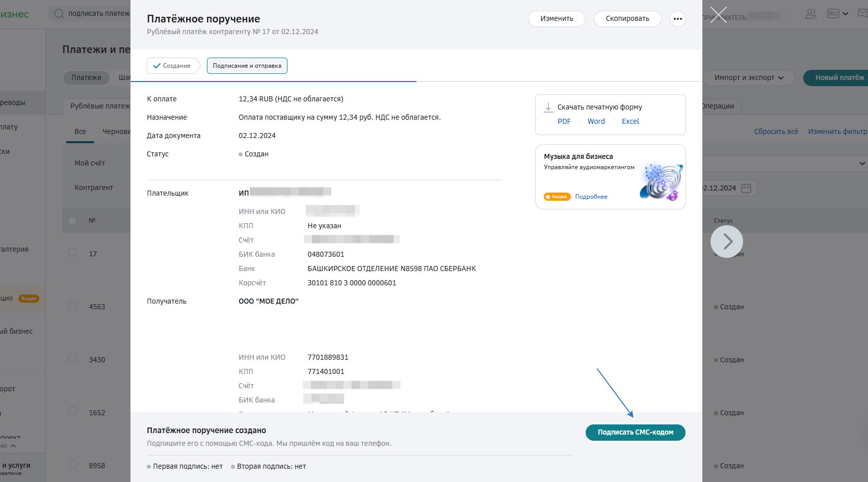This screenshot has width=868, height=482.
Task: Click the search magnifier icon
Action: [59, 14]
